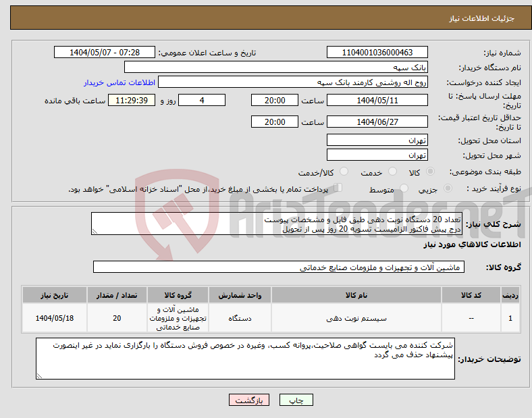
Task: Click the buyer notes text area
Action: point(245,359)
